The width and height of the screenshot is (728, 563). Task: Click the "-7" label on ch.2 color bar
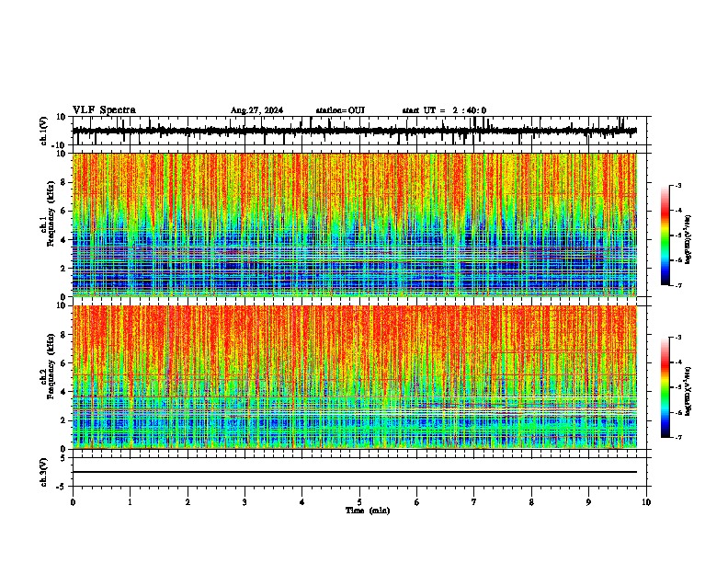pyautogui.click(x=678, y=437)
